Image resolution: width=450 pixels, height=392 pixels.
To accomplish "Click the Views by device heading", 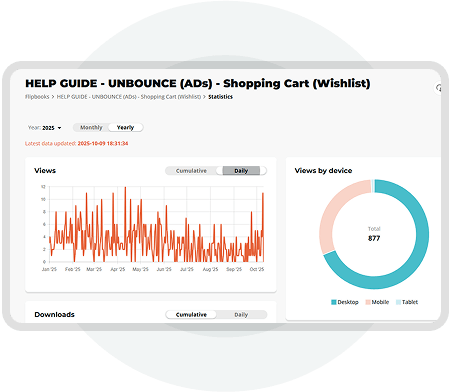I will point(323,170).
